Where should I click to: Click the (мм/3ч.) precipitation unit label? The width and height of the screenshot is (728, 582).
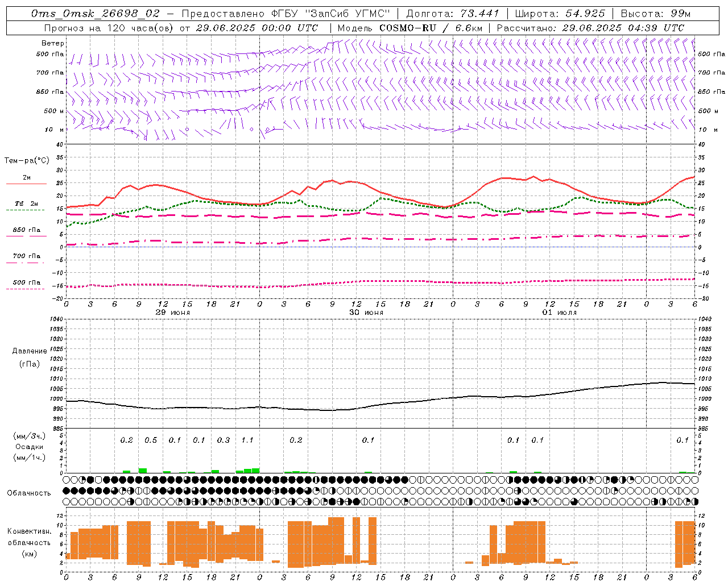30,436
